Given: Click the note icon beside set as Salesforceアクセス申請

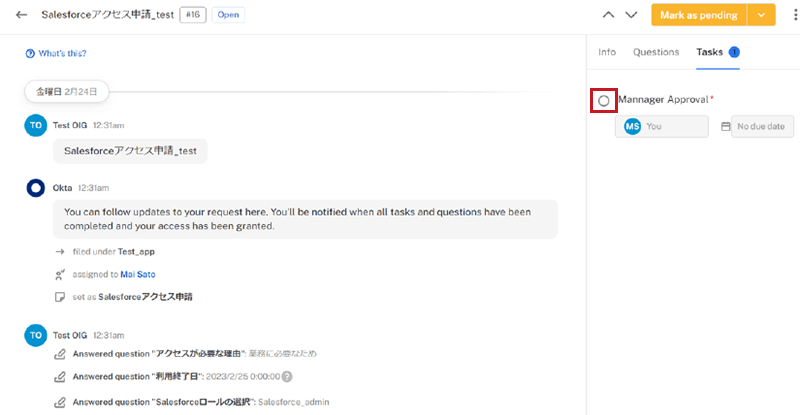Looking at the screenshot, I should pyautogui.click(x=60, y=297).
